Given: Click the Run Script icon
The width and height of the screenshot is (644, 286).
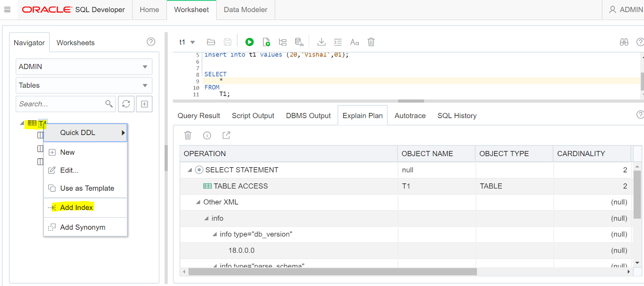Looking at the screenshot, I should pyautogui.click(x=266, y=42).
